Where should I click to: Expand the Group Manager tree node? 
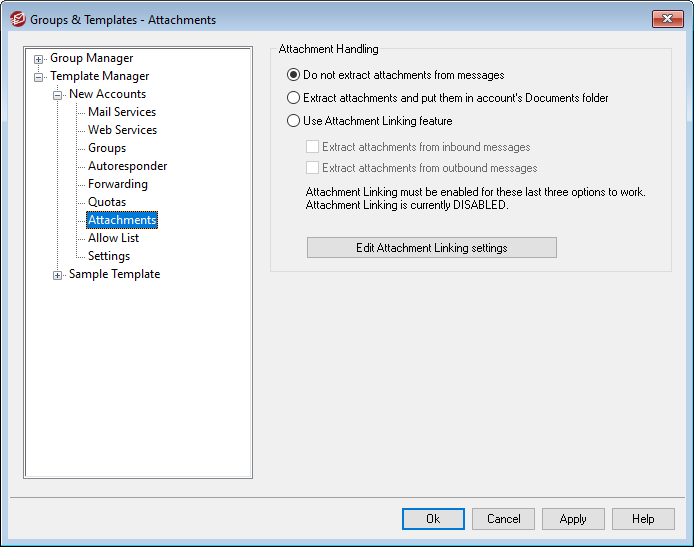(39, 59)
